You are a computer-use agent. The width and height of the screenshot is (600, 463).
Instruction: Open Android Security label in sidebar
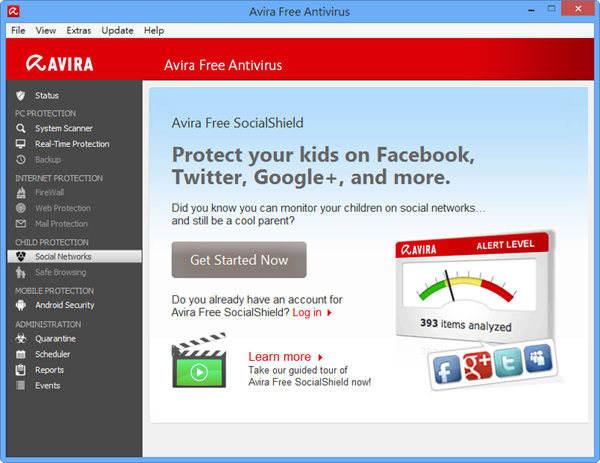[x=65, y=305]
